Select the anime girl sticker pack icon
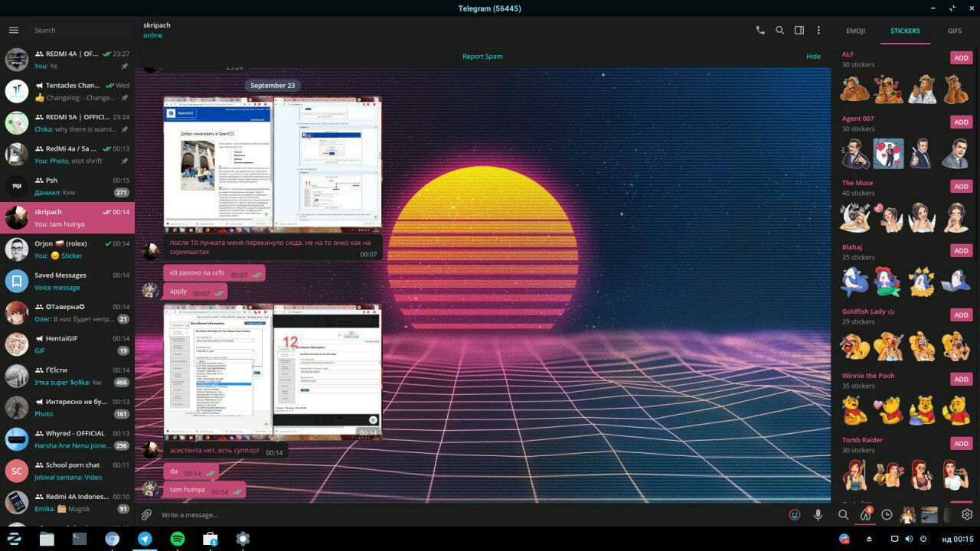Viewport: 980px width, 551px height. click(x=908, y=515)
